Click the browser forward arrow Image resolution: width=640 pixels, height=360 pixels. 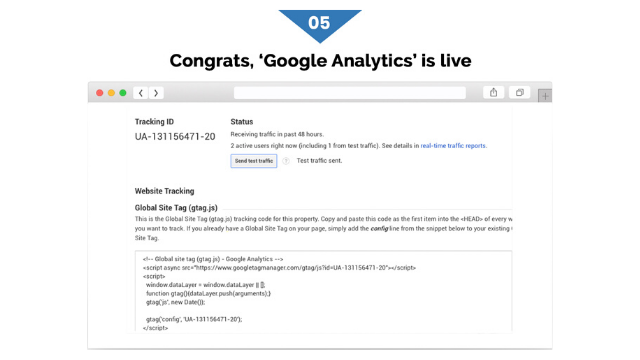pyautogui.click(x=156, y=93)
